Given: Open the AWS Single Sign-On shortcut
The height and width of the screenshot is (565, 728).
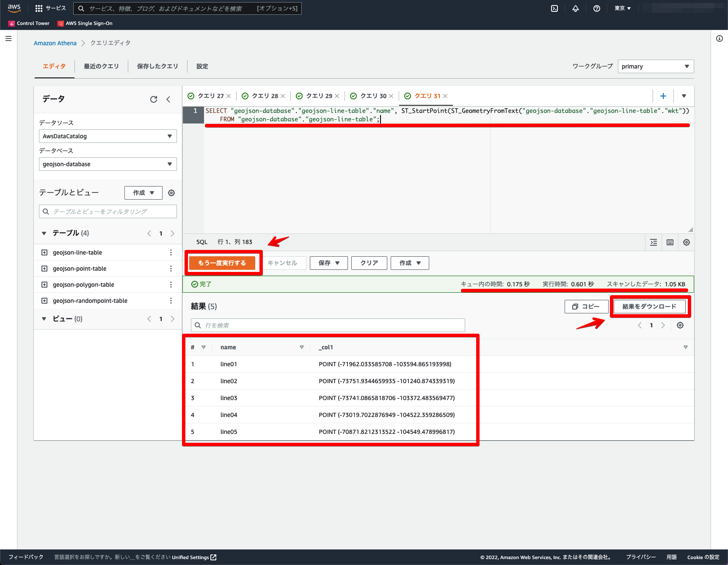Looking at the screenshot, I should coord(85,23).
